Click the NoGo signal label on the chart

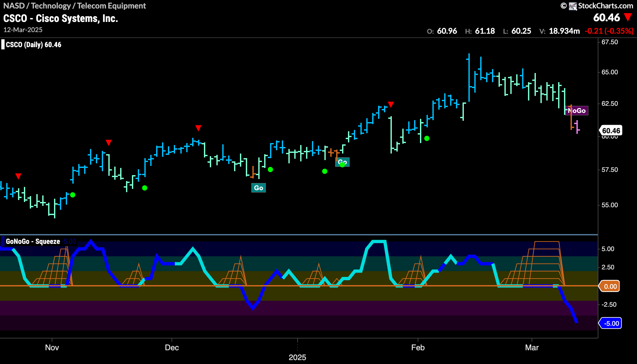click(x=576, y=111)
